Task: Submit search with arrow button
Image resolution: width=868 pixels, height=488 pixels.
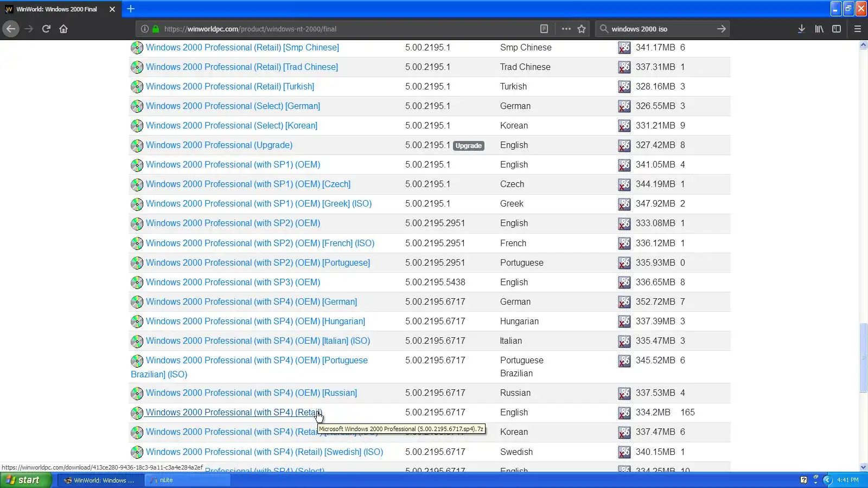Action: [x=721, y=29]
